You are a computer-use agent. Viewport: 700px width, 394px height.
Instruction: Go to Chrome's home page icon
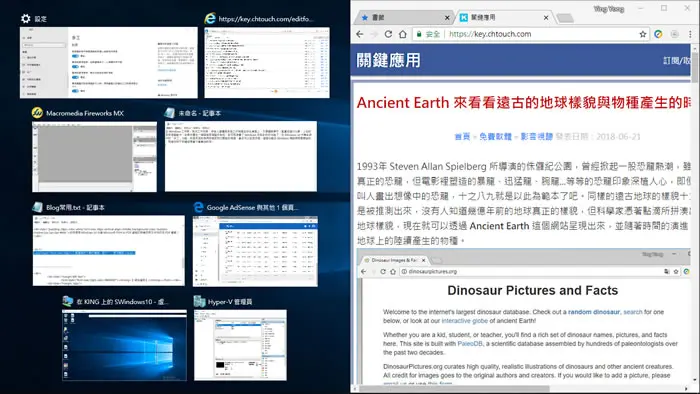click(x=402, y=34)
